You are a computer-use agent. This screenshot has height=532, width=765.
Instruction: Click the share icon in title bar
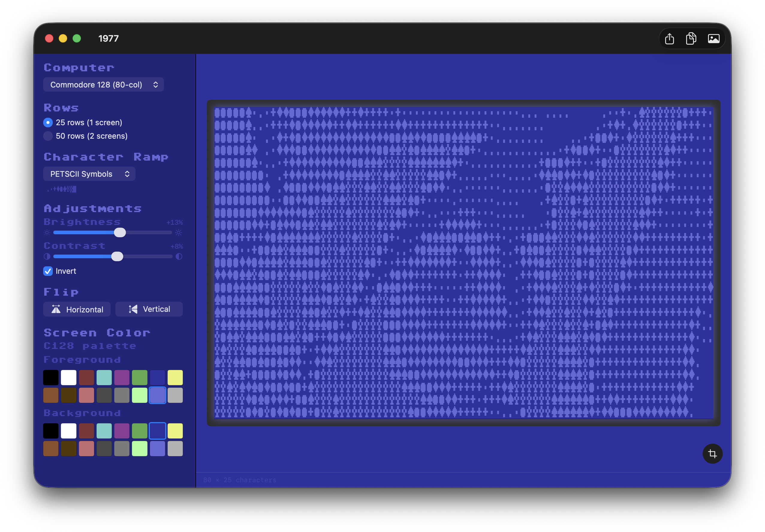point(669,39)
